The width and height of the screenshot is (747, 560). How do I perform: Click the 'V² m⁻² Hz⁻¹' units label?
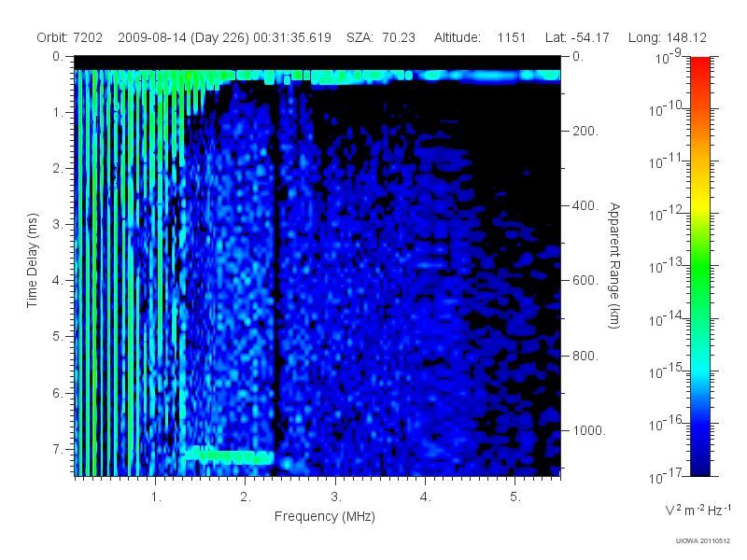[698, 510]
